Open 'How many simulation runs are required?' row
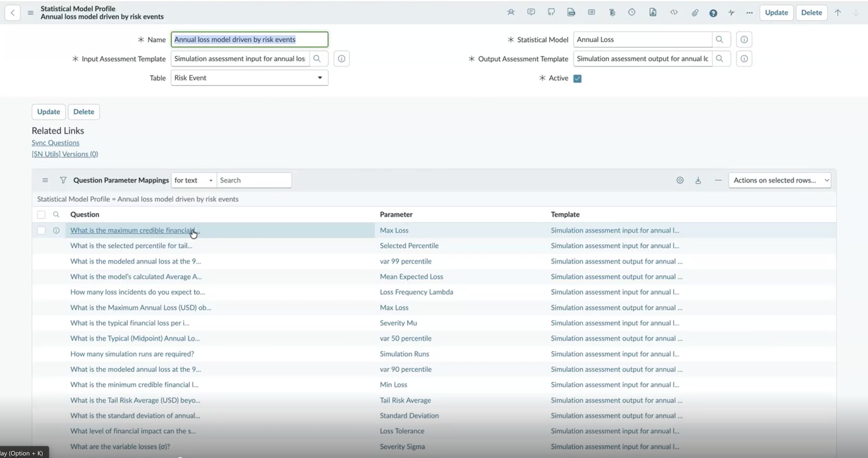Image resolution: width=868 pixels, height=458 pixels. [132, 354]
